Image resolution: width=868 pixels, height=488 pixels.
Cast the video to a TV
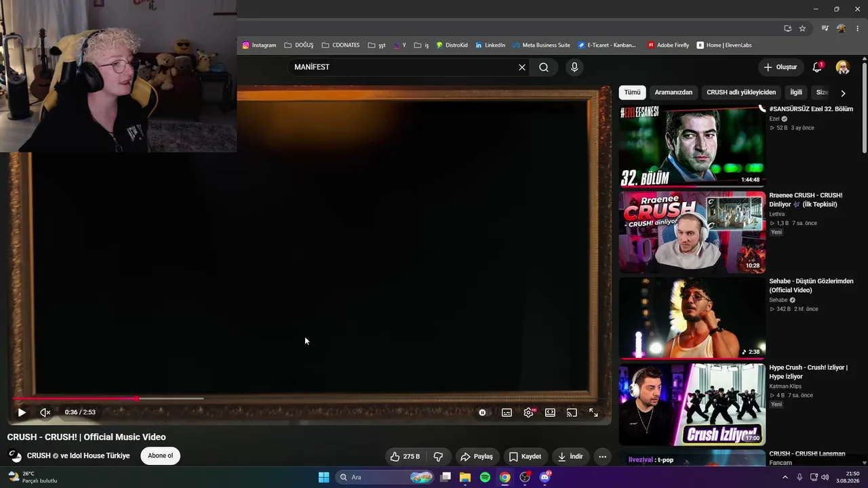tap(572, 412)
